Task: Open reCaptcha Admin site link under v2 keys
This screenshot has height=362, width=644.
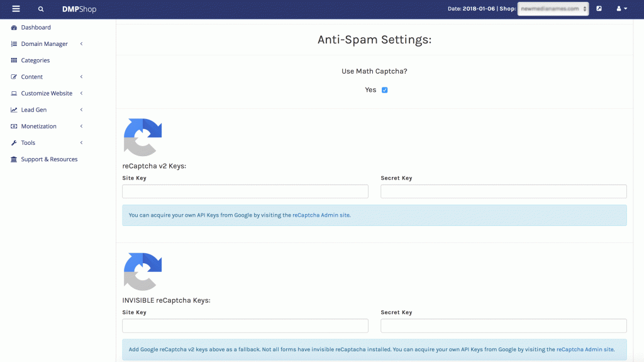Action: click(321, 215)
